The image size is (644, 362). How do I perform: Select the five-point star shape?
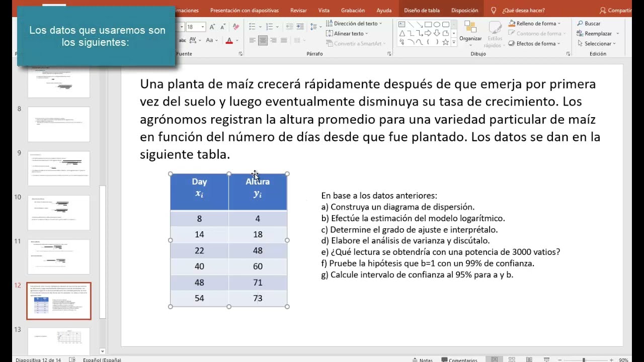pyautogui.click(x=446, y=42)
